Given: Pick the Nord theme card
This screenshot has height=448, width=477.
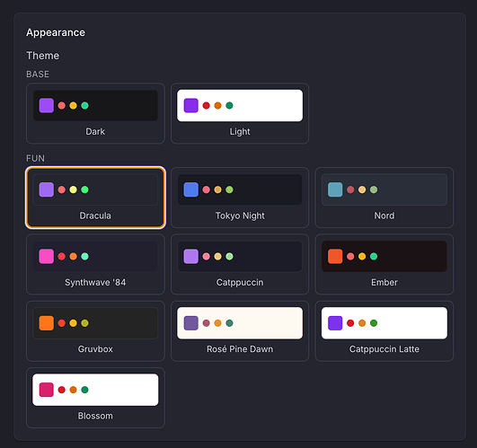Looking at the screenshot, I should pyautogui.click(x=384, y=198).
